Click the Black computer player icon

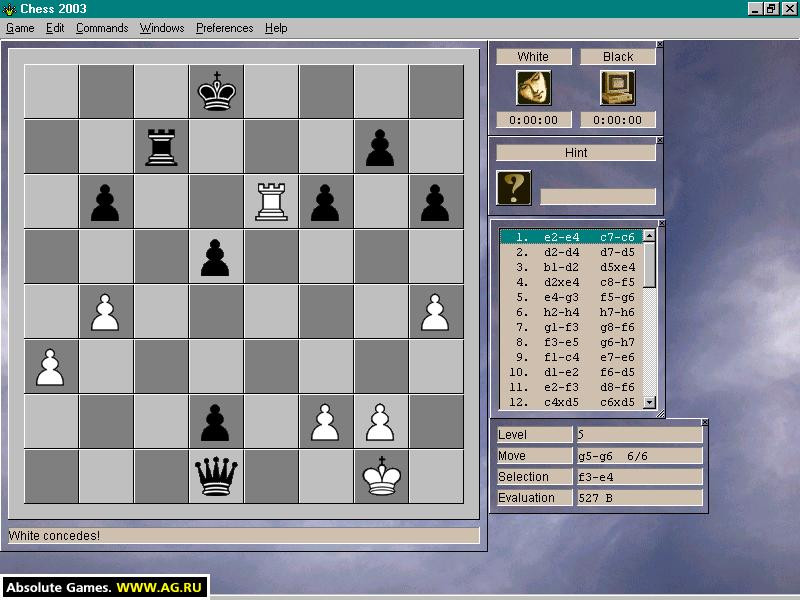617,88
